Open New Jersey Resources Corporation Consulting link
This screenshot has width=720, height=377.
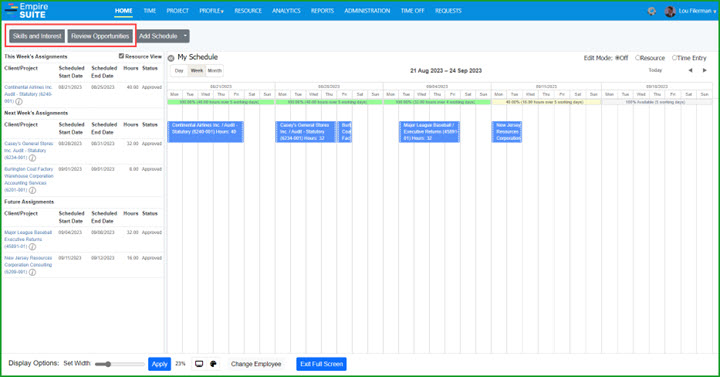(28, 265)
